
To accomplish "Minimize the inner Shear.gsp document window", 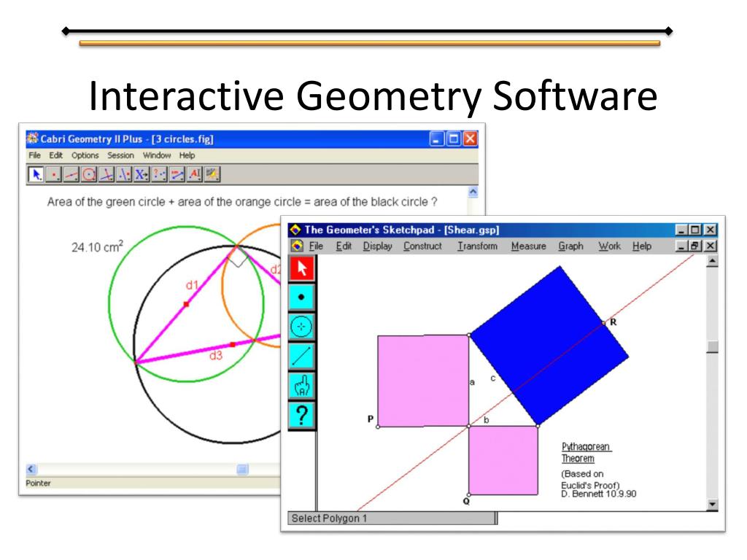I will [683, 246].
